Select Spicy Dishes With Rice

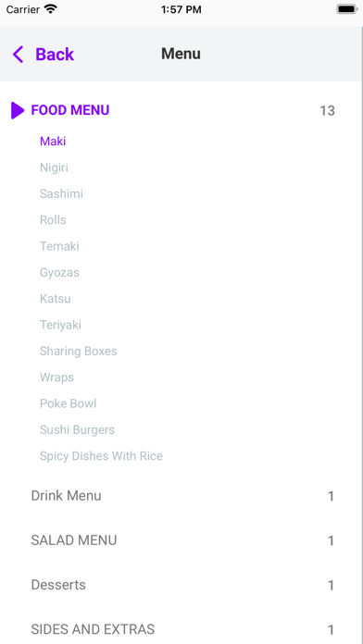101,456
